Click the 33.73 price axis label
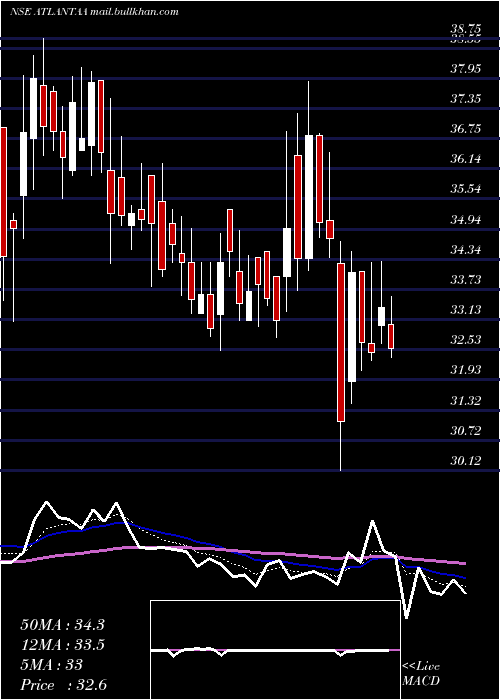This screenshot has height=700, width=500. (x=466, y=280)
